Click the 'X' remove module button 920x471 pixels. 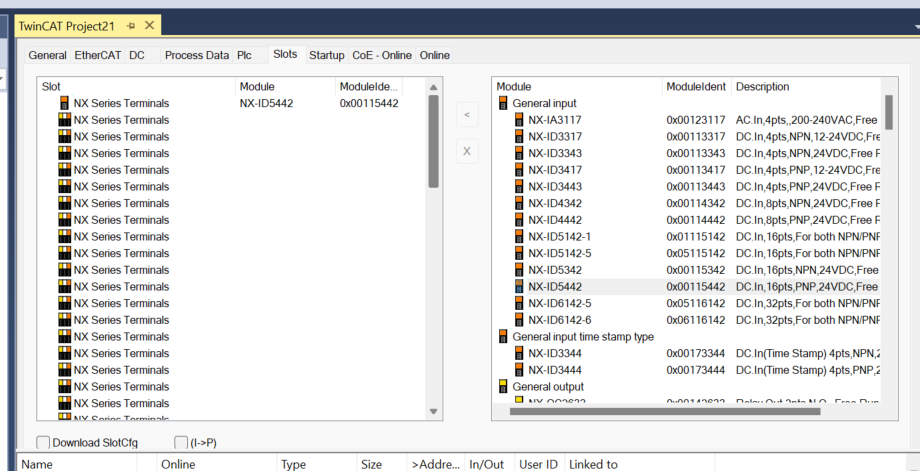tap(467, 151)
